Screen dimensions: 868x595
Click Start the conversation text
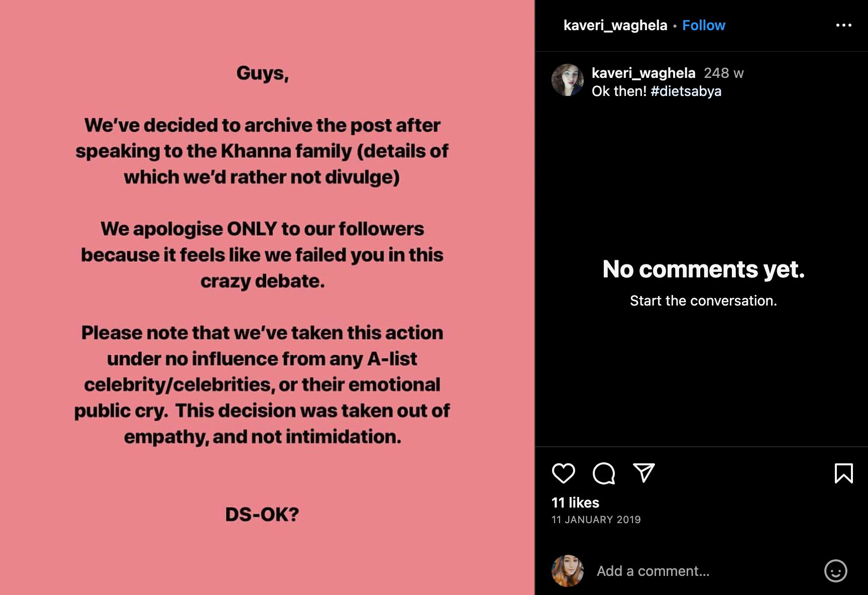point(703,301)
